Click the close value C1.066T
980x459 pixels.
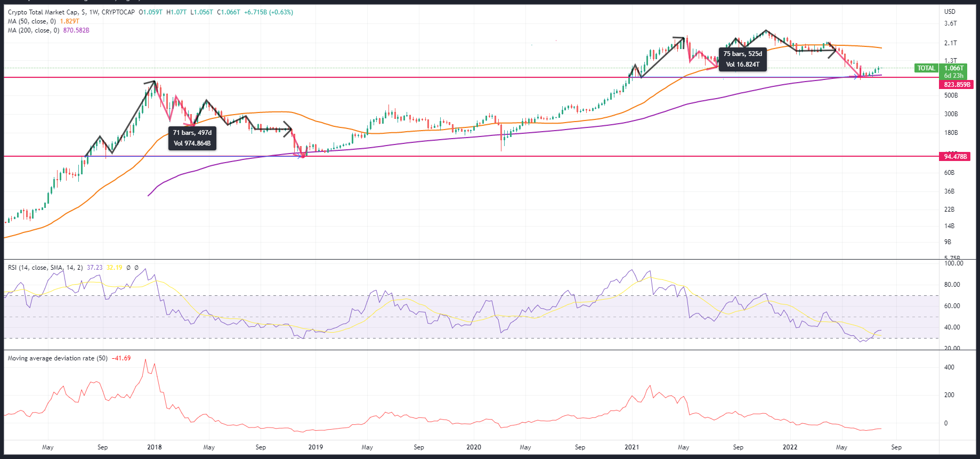(x=229, y=12)
